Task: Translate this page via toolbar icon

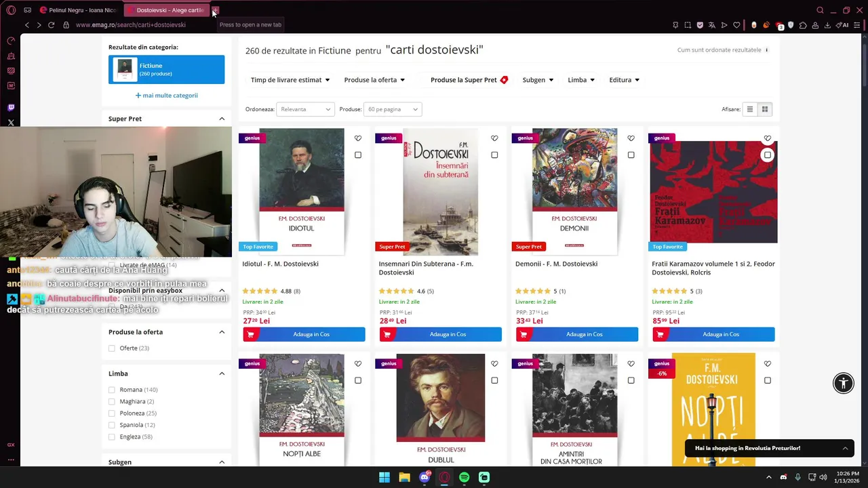Action: tap(712, 25)
